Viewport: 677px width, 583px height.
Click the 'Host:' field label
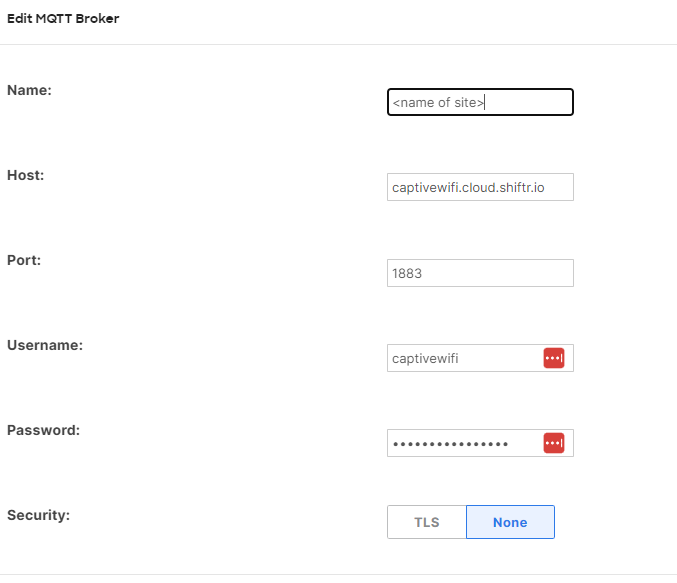[26, 175]
